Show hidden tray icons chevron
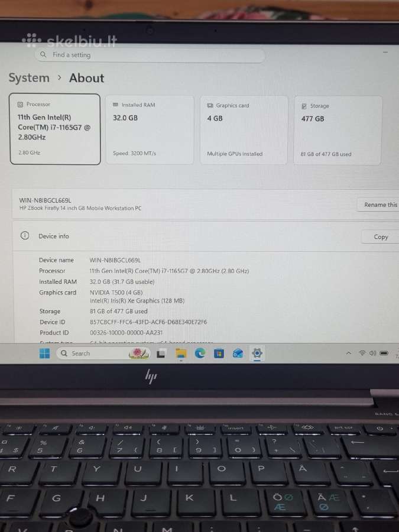 coord(348,353)
